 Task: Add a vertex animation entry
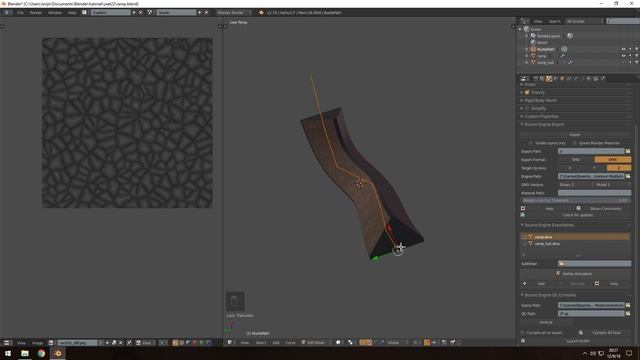(538, 284)
